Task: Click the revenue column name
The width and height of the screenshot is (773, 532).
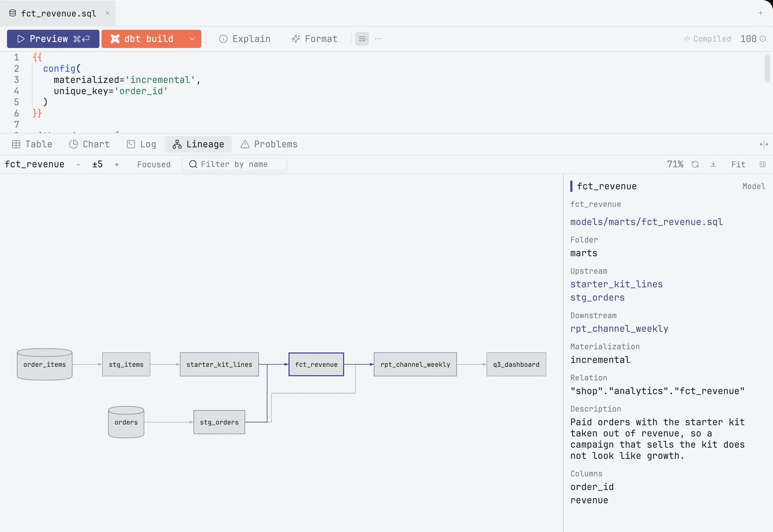Action: click(x=589, y=500)
